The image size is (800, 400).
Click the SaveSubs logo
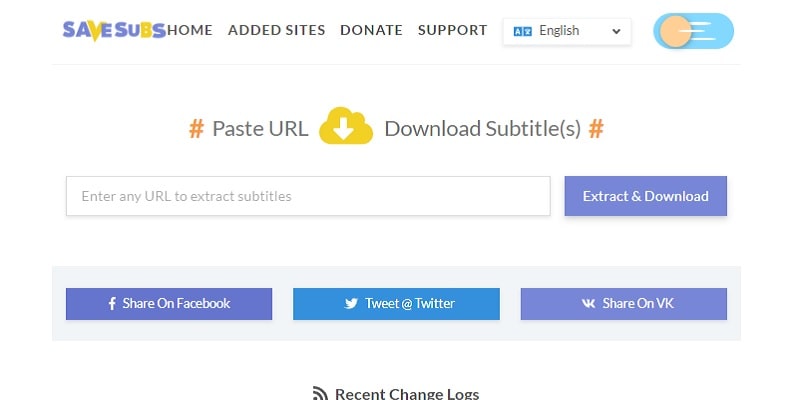[114, 31]
